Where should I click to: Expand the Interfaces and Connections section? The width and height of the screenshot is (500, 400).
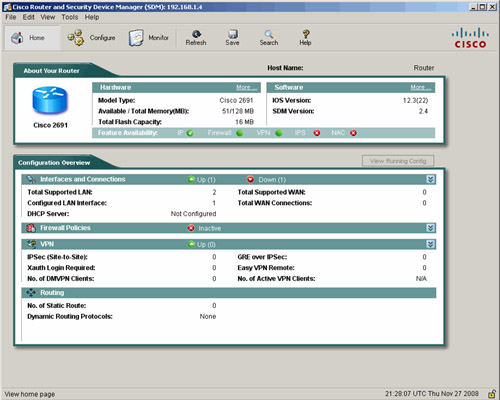[430, 179]
